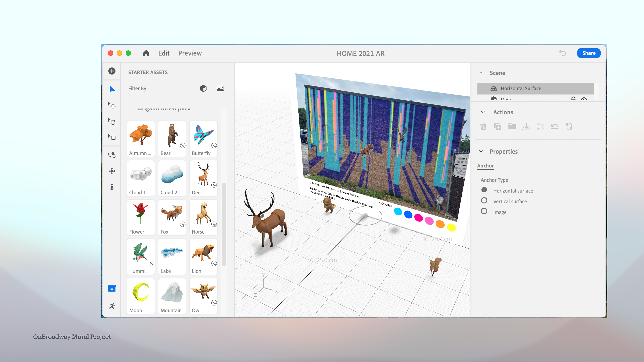Select the arrow selection tool
The width and height of the screenshot is (644, 362).
pyautogui.click(x=112, y=89)
